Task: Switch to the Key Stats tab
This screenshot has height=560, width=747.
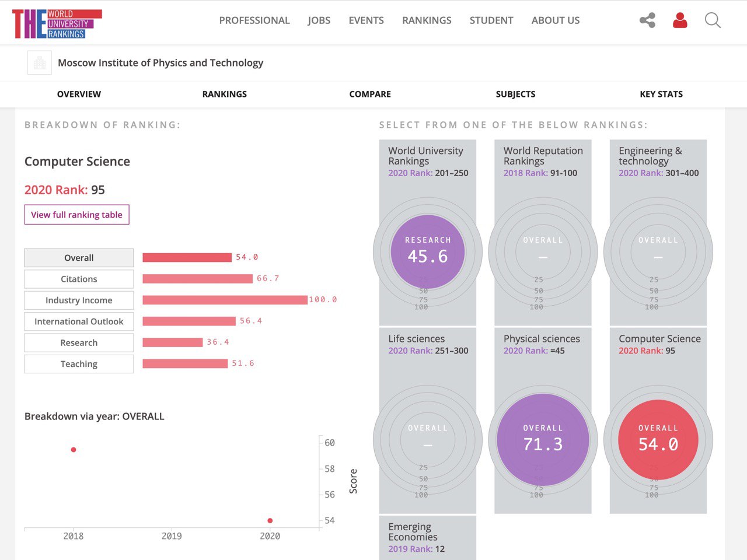Action: click(x=661, y=94)
